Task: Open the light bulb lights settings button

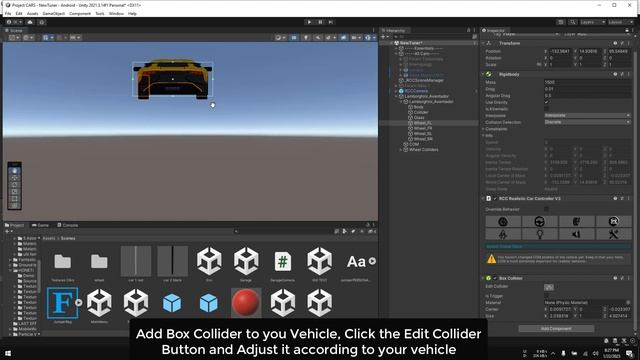Action: [x=540, y=234]
